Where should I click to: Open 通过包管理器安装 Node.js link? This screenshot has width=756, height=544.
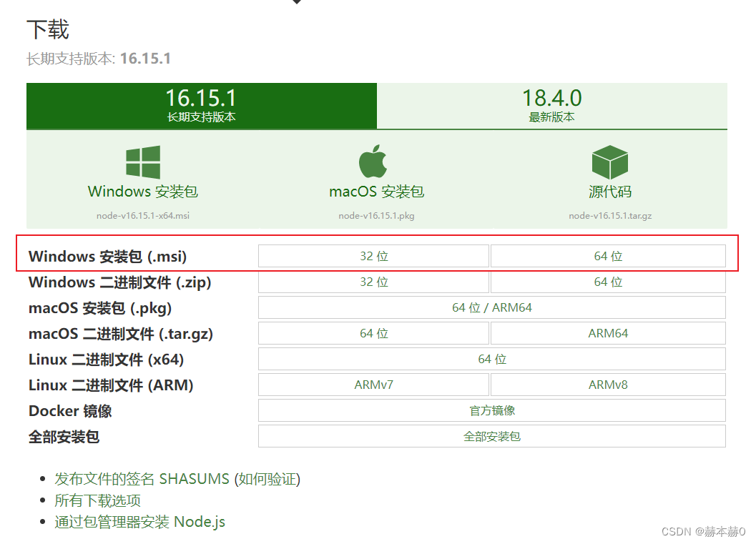click(x=139, y=522)
